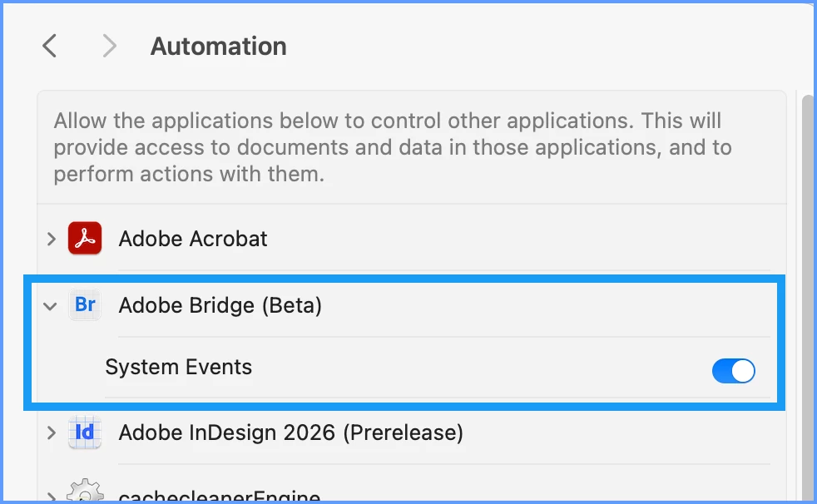The height and width of the screenshot is (504, 817).
Task: Select the cachecleanerEngine label
Action: coord(220,497)
